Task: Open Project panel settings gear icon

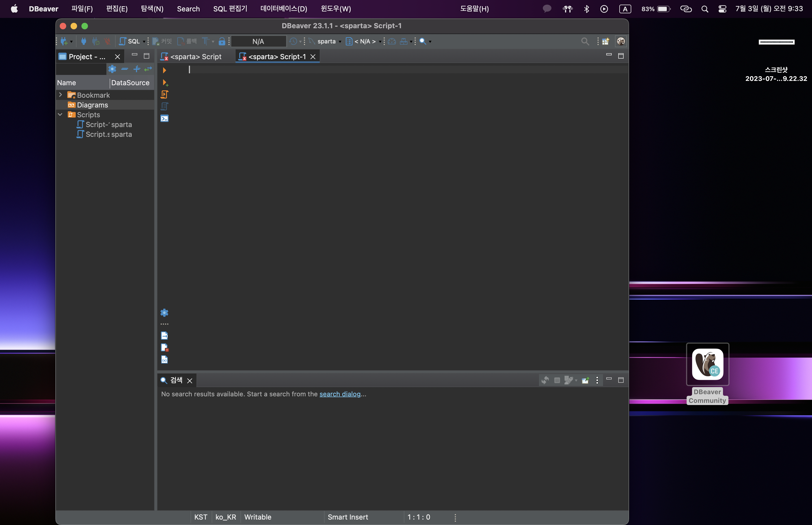Action: (112, 69)
